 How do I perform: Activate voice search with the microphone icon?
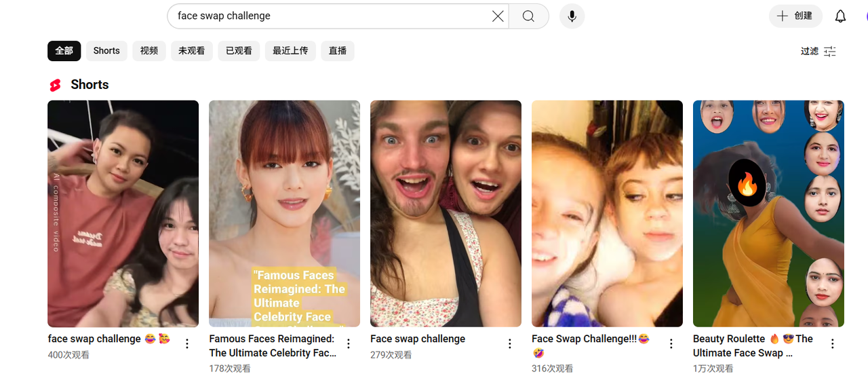[572, 16]
